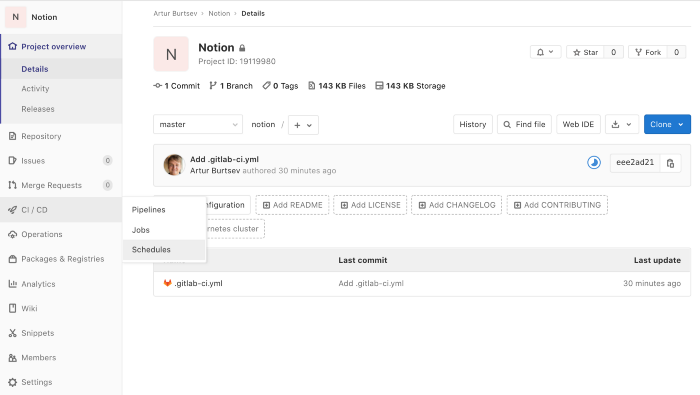Click the pipeline running status icon

pos(594,162)
